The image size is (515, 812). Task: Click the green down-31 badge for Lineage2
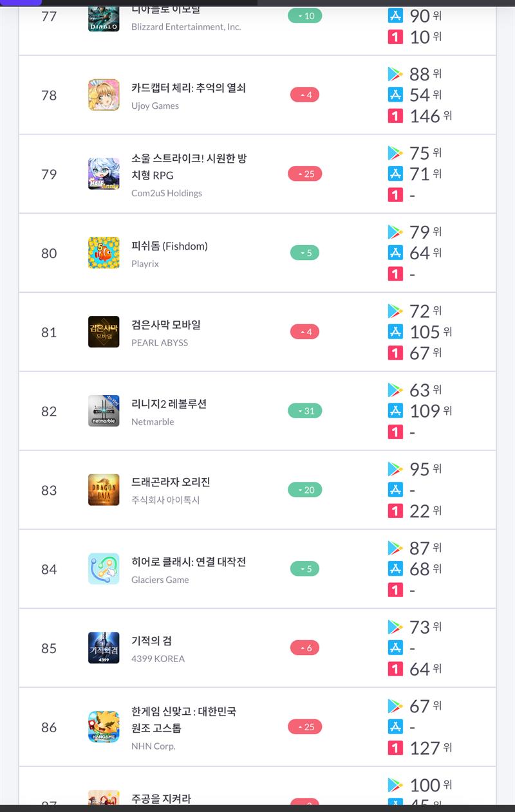[305, 411]
